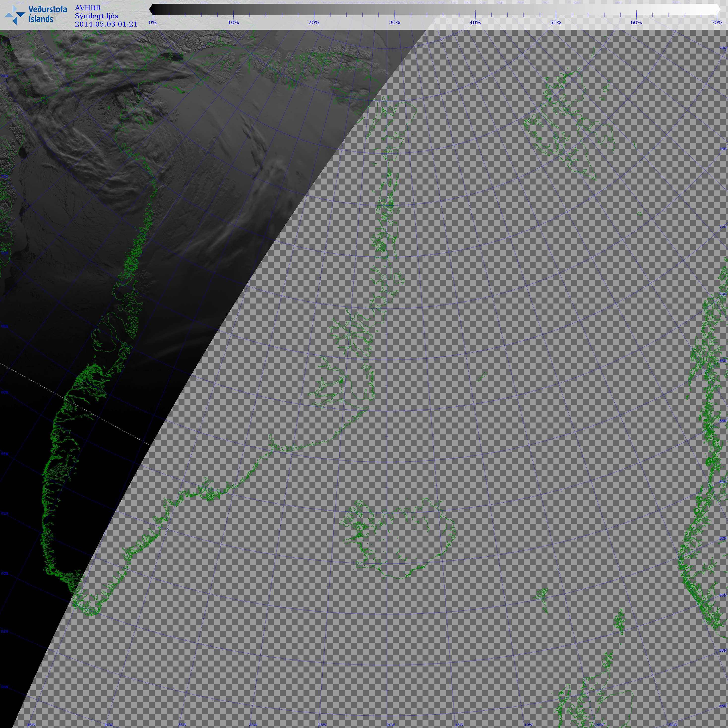
Task: Click the 10W longitude label at bottom
Action: pyautogui.click(x=528, y=725)
